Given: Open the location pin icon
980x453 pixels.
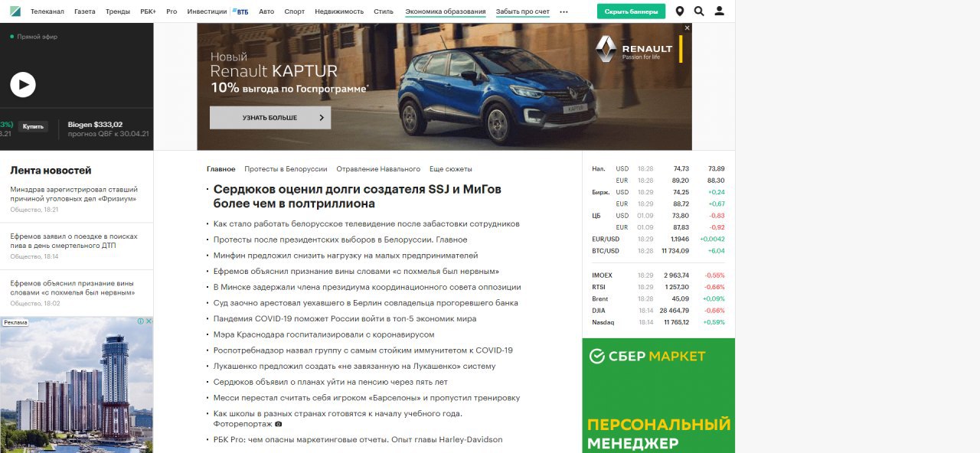Looking at the screenshot, I should coord(680,11).
